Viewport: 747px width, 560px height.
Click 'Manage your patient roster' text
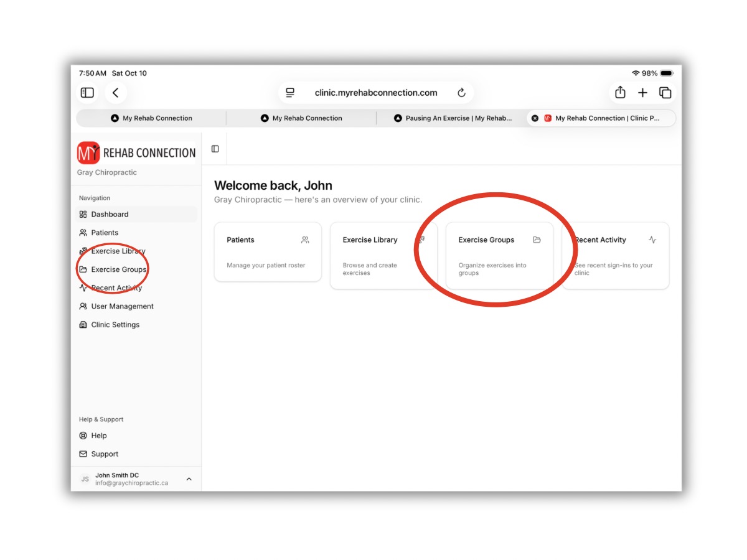pos(266,265)
